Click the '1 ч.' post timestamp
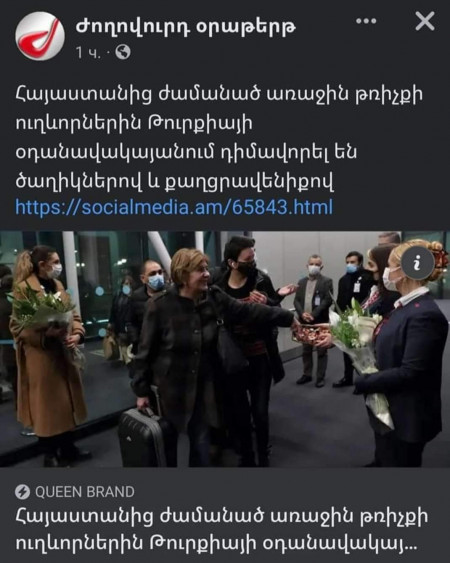This screenshot has width=450, height=563. coord(88,53)
